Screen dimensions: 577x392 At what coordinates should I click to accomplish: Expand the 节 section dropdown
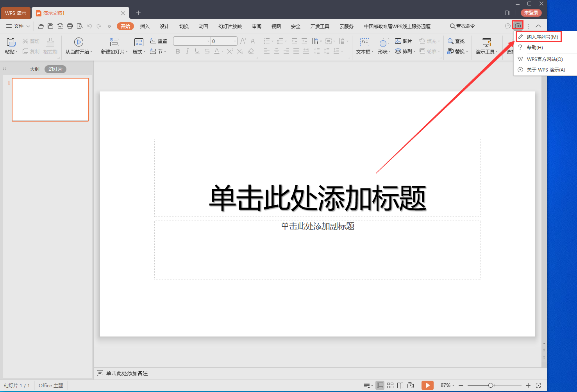click(x=165, y=52)
